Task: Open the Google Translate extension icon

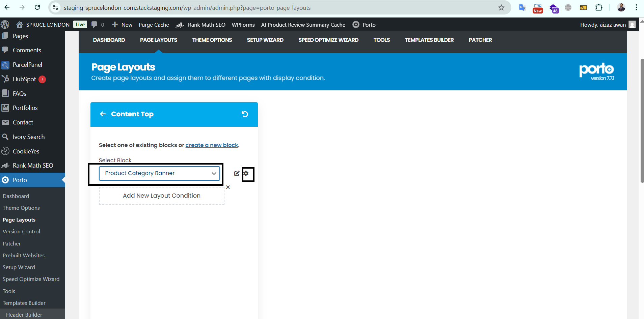Action: coord(522,7)
